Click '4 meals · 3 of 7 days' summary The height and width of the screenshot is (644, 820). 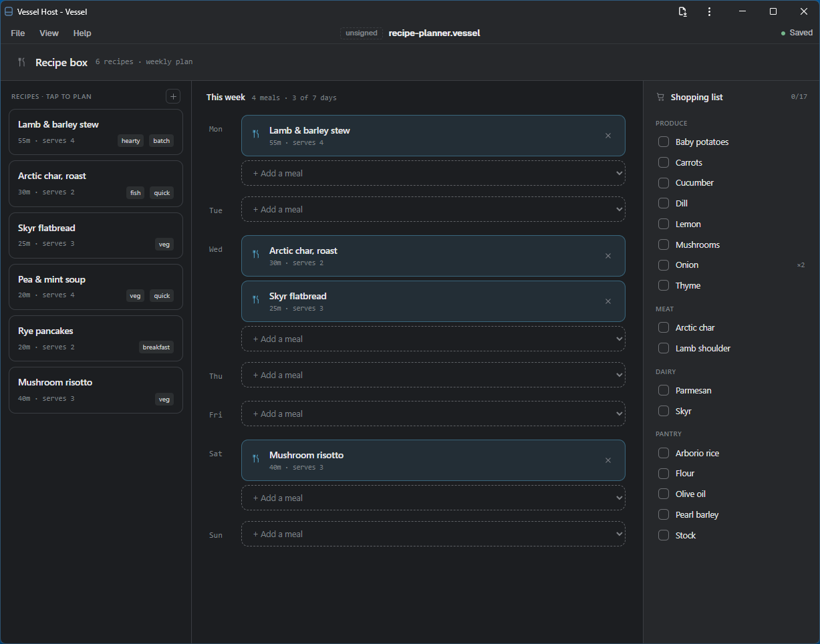(294, 98)
